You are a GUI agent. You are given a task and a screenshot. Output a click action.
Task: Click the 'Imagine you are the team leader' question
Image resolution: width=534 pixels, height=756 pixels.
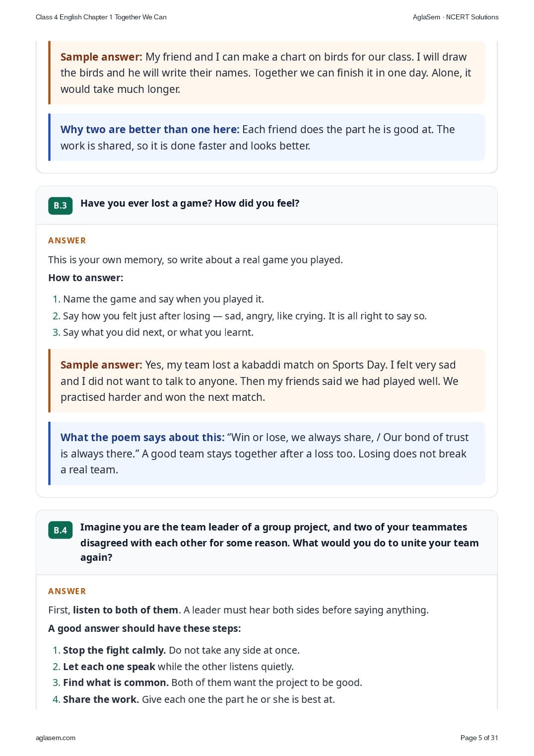[x=279, y=542]
